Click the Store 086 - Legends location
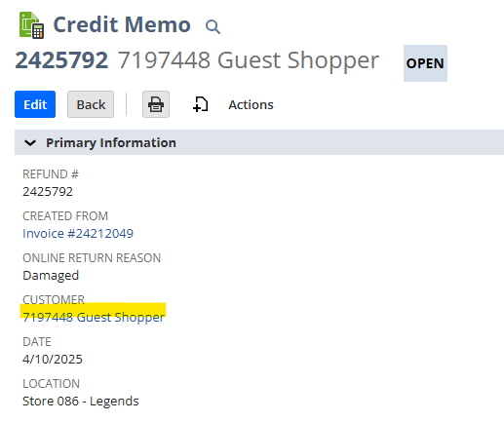Image resolution: width=504 pixels, height=422 pixels. pyautogui.click(x=81, y=401)
